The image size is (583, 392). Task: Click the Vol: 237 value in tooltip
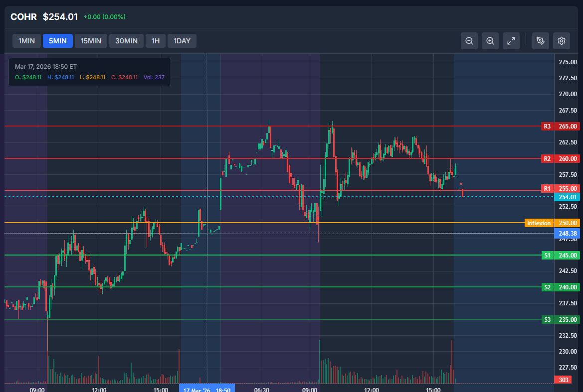coord(154,77)
